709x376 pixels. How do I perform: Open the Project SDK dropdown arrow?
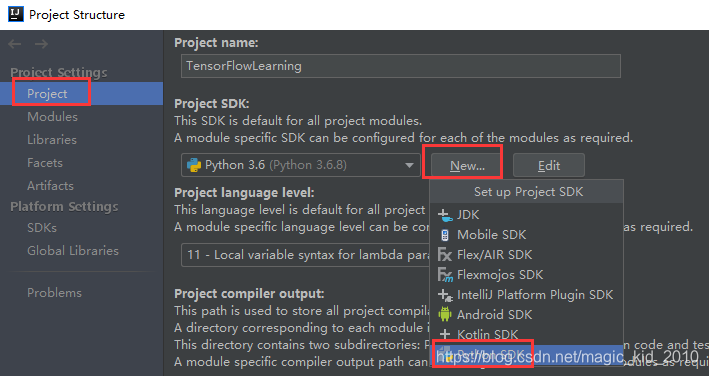(409, 165)
